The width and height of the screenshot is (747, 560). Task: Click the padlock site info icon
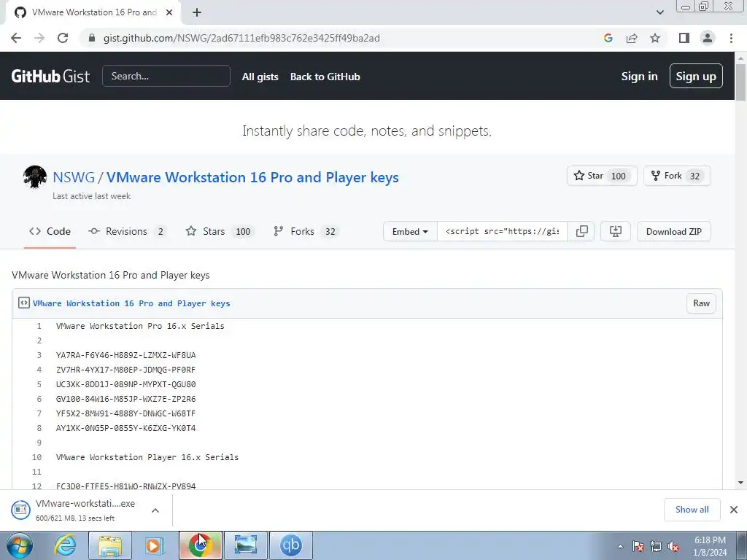[92, 38]
